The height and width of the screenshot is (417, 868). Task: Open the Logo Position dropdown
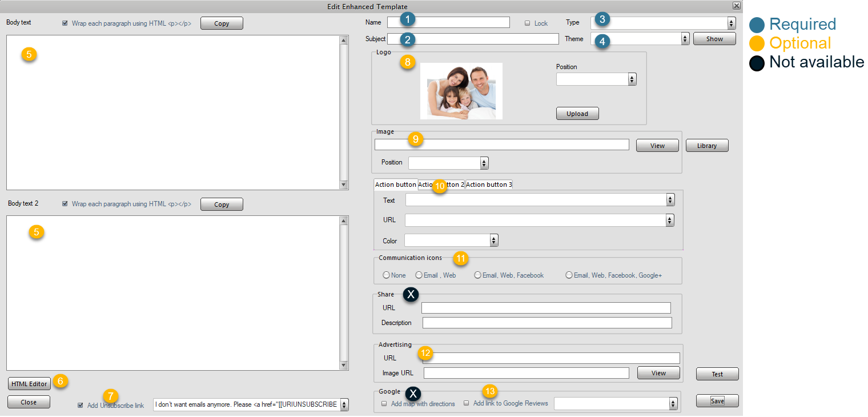click(x=632, y=79)
